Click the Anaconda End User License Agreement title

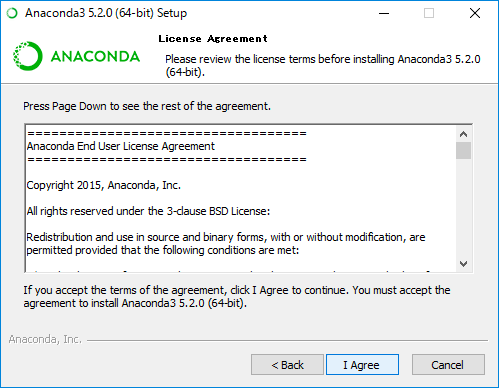pos(121,146)
